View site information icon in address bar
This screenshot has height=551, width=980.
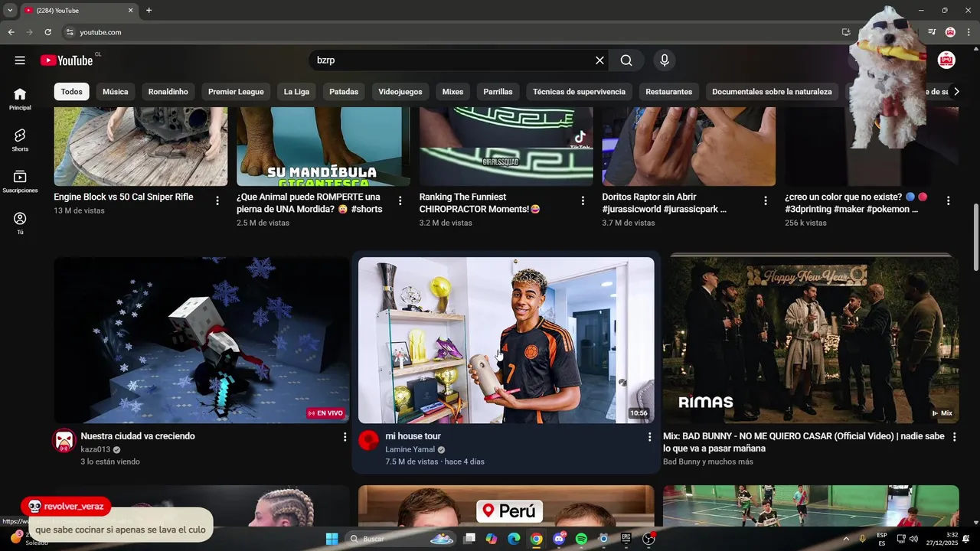(70, 32)
